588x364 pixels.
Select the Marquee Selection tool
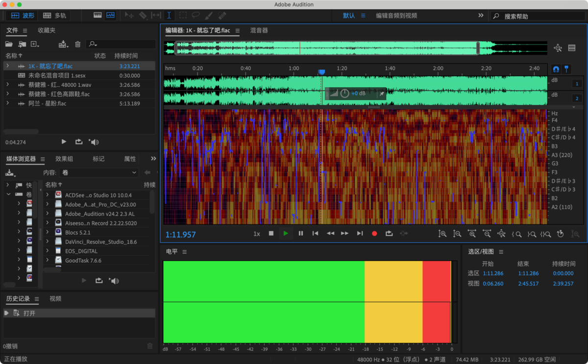(x=182, y=16)
